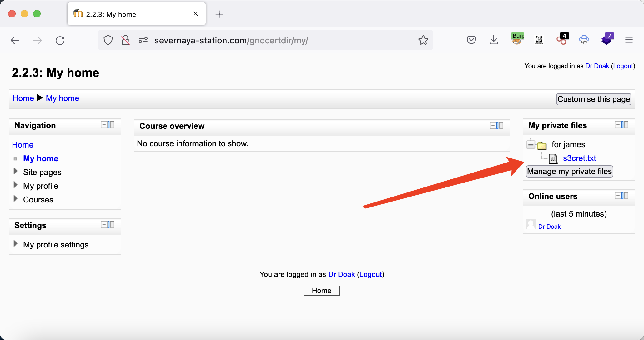Click Home in the breadcrumb bar

coord(23,98)
